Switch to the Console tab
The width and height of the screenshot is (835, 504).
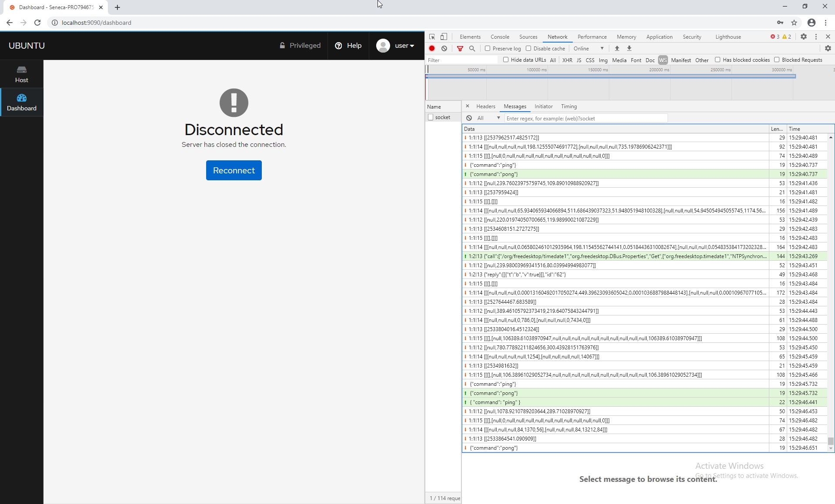coord(500,37)
